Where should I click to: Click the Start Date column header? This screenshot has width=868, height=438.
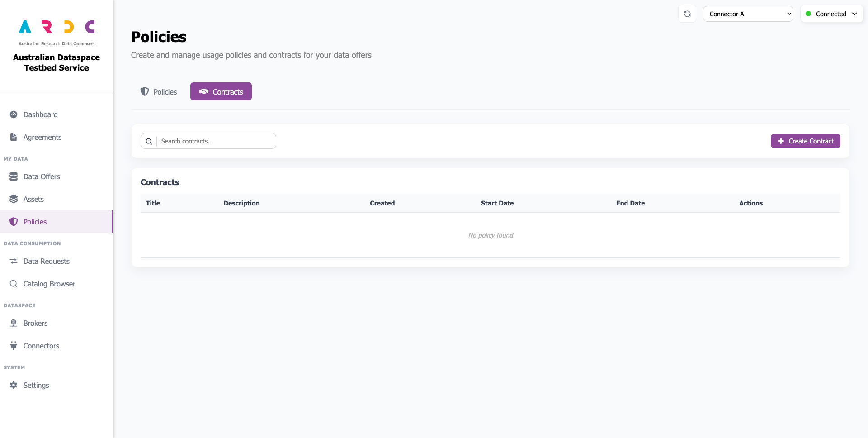(x=497, y=203)
